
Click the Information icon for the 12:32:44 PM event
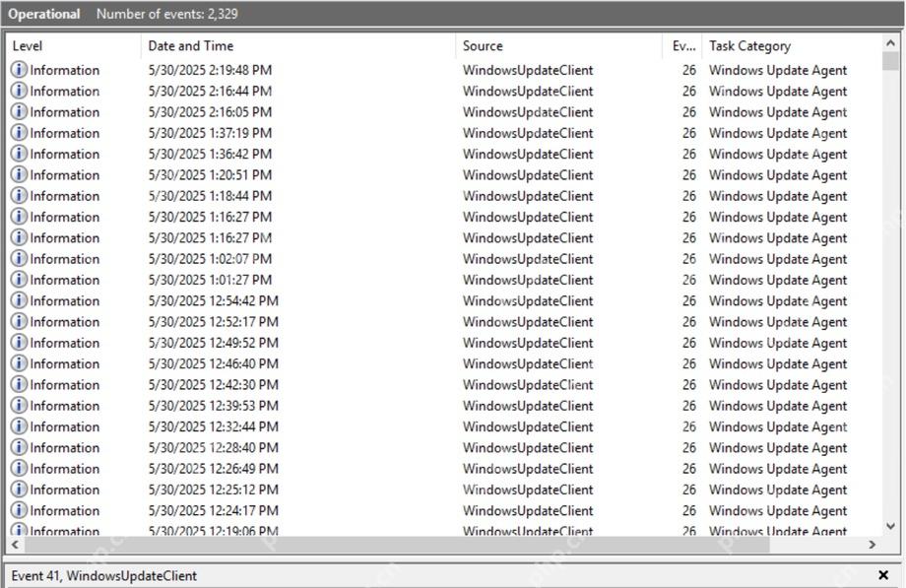click(x=19, y=426)
